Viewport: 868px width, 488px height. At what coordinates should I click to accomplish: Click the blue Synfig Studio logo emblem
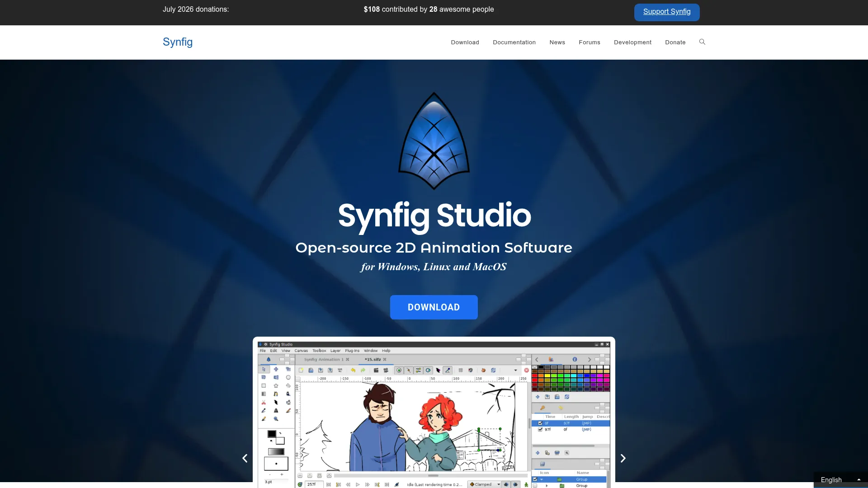pyautogui.click(x=434, y=141)
